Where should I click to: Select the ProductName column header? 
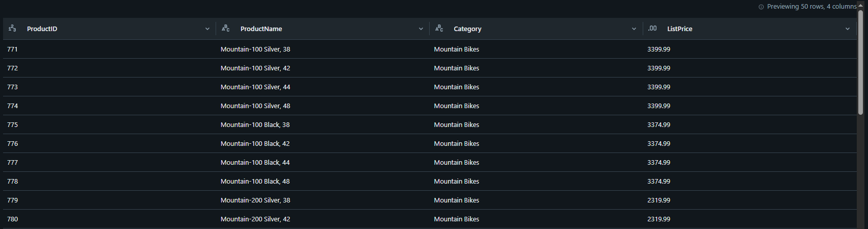click(x=323, y=29)
